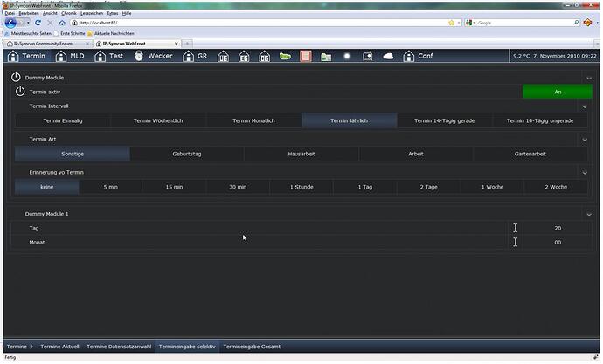Go to the browser home icon
The height and width of the screenshot is (364, 603).
62,23
